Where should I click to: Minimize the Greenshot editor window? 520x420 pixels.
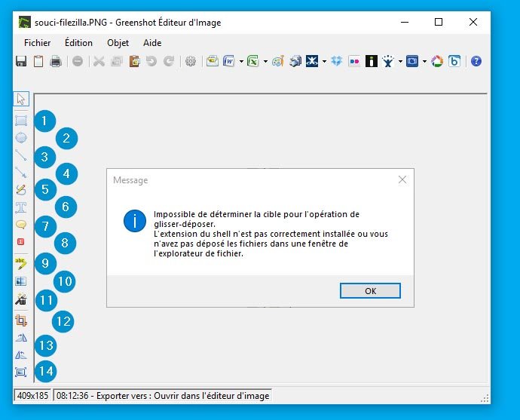[405, 22]
